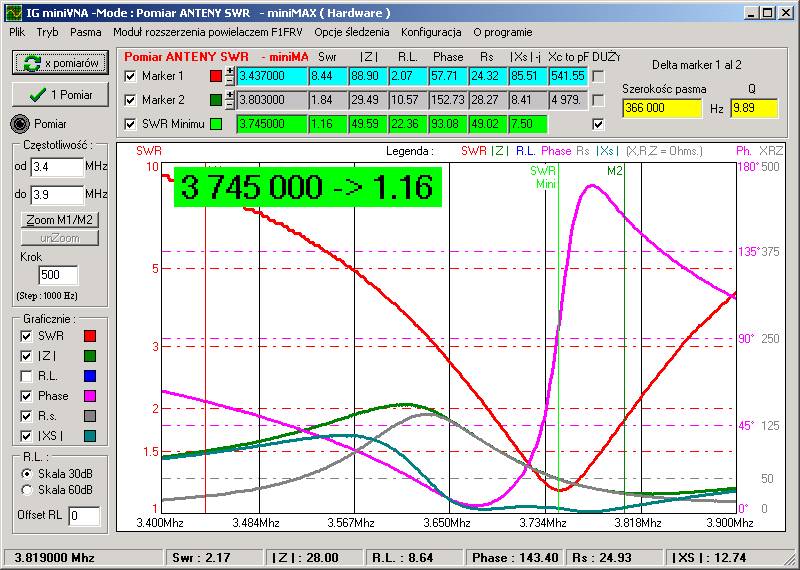
Task: Select the Skala 60dB radio button
Action: (x=27, y=490)
